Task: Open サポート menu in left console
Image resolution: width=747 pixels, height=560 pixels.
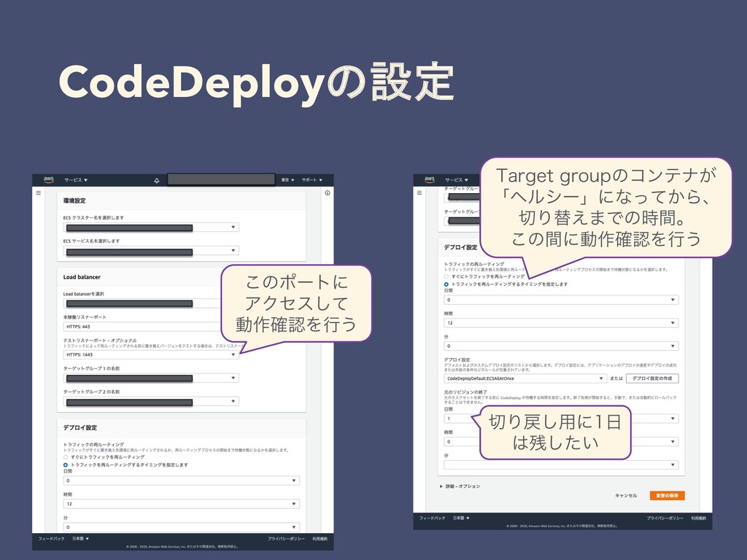Action: [312, 180]
